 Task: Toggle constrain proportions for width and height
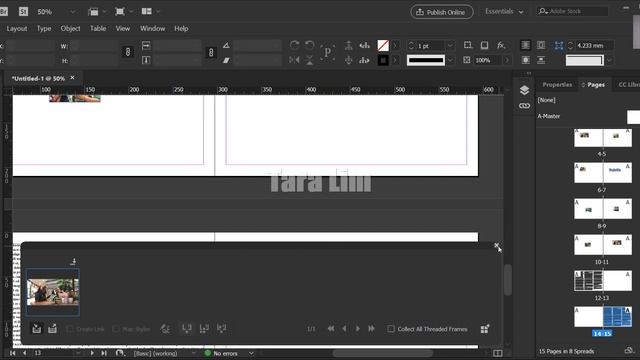pyautogui.click(x=128, y=52)
